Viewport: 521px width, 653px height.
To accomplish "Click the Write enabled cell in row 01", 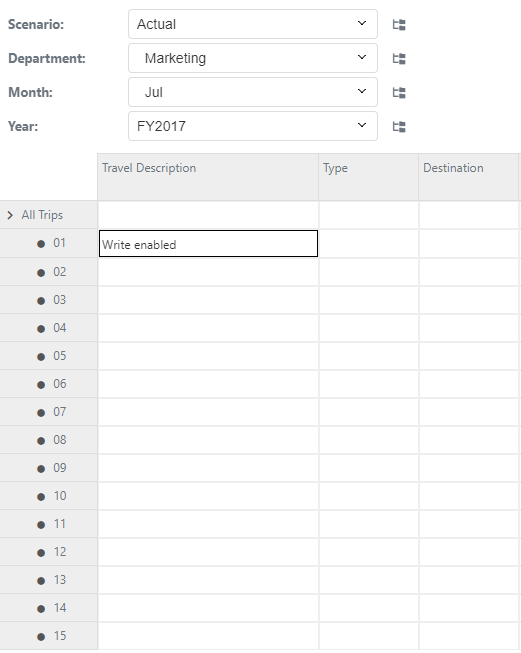I will (208, 244).
